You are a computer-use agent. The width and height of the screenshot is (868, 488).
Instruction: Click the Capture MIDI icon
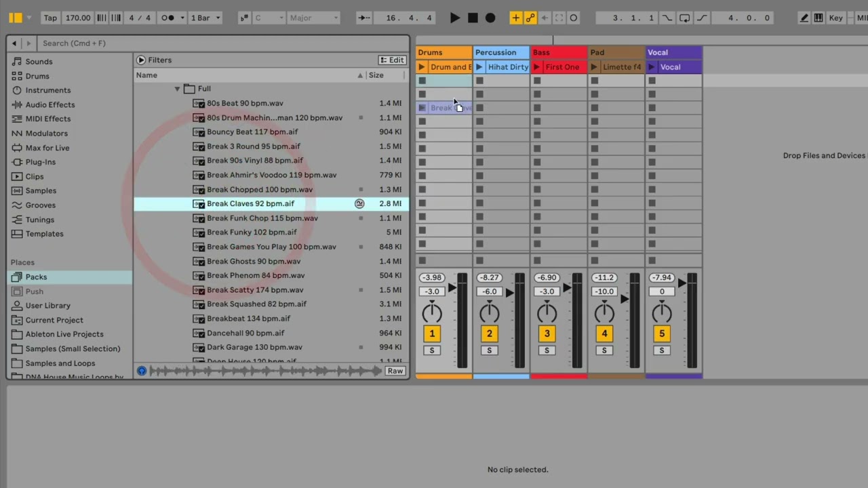[x=559, y=18]
